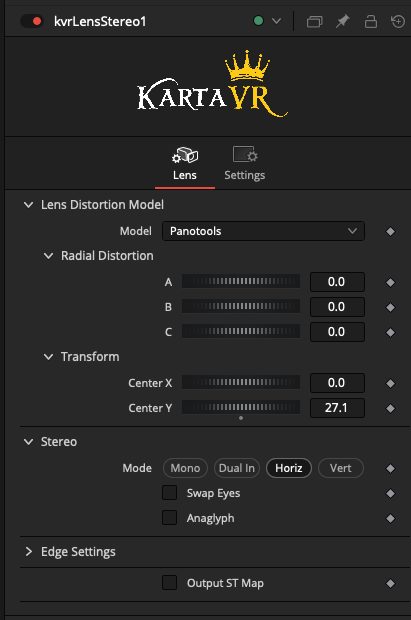The width and height of the screenshot is (411, 620).
Task: Pin the kvrLensStereo1 inspector panel
Action: (343, 21)
